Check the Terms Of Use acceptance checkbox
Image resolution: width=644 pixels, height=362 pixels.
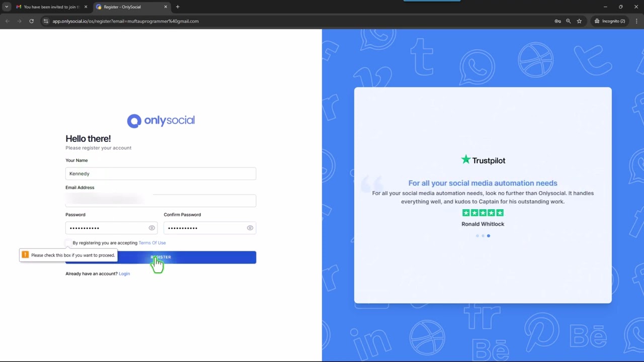click(68, 243)
